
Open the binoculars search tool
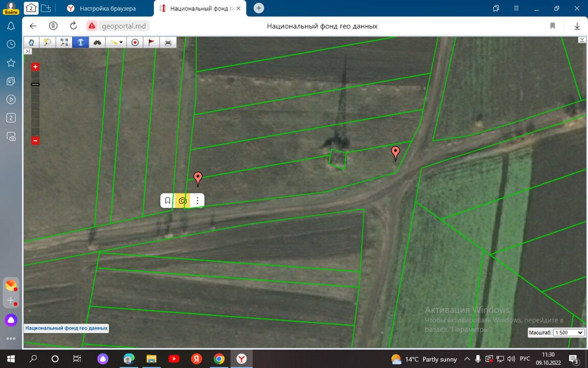[x=97, y=42]
